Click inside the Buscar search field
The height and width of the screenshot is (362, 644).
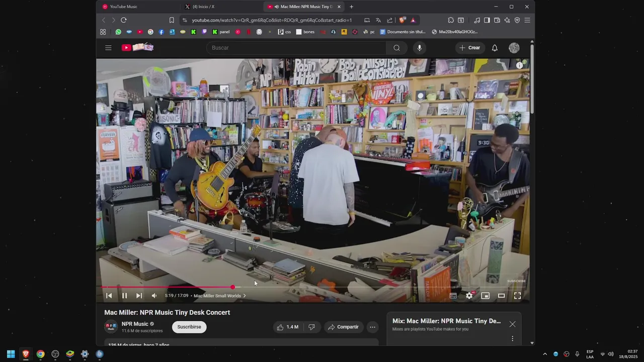[296, 48]
